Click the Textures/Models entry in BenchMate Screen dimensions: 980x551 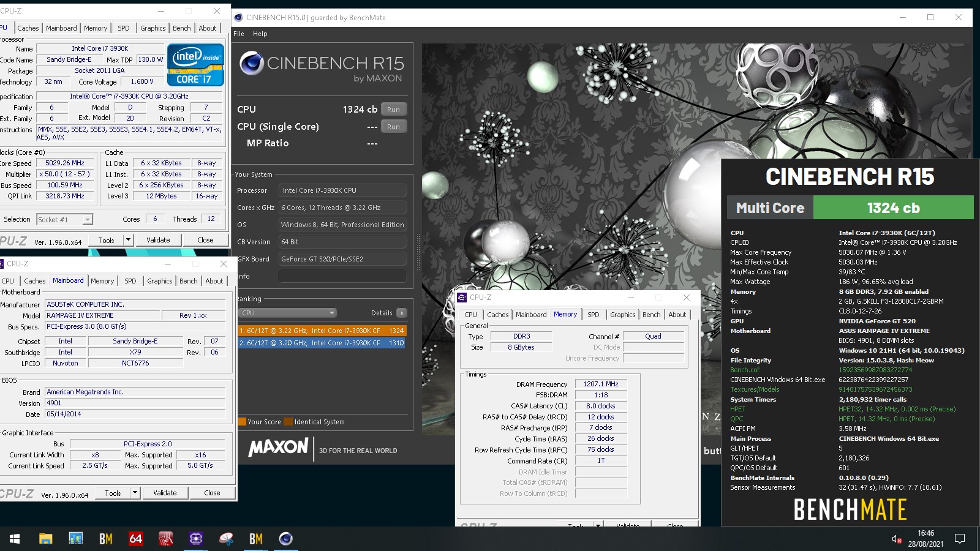(x=755, y=389)
